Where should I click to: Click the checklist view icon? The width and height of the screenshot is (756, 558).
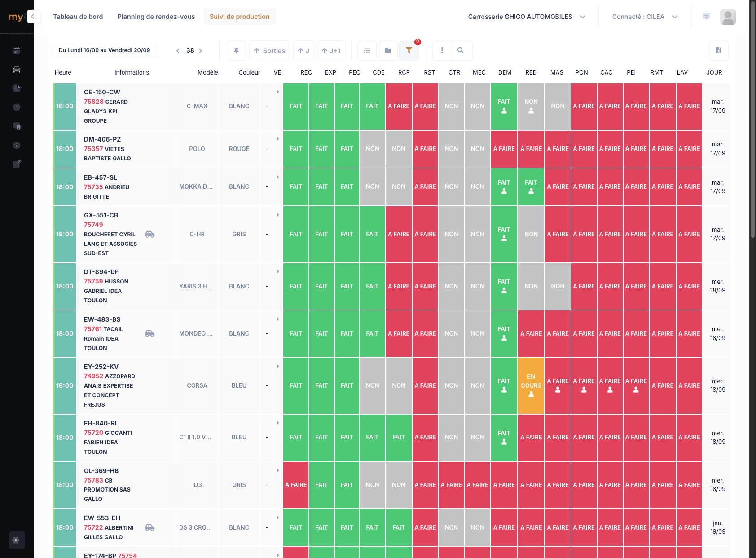(x=367, y=51)
